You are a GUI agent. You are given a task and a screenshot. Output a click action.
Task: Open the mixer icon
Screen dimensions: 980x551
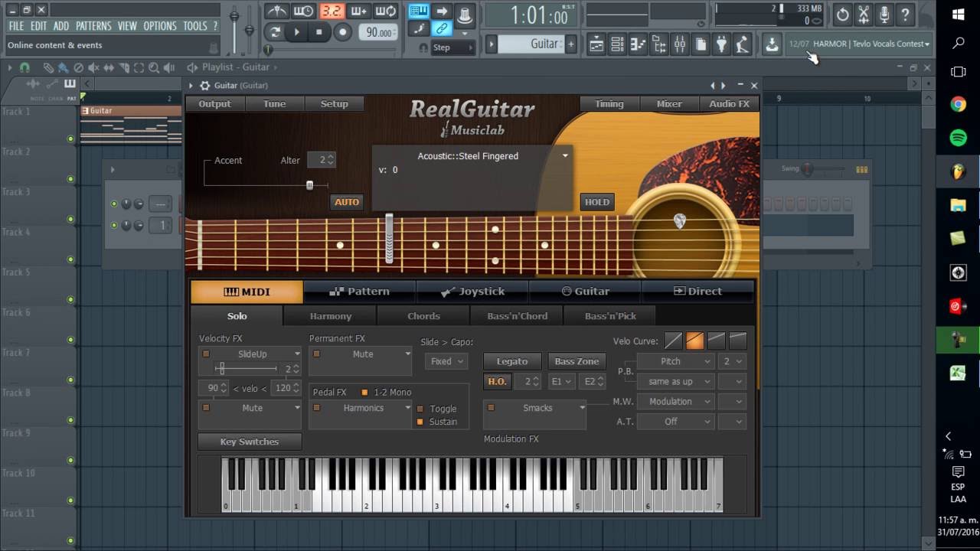pos(679,44)
